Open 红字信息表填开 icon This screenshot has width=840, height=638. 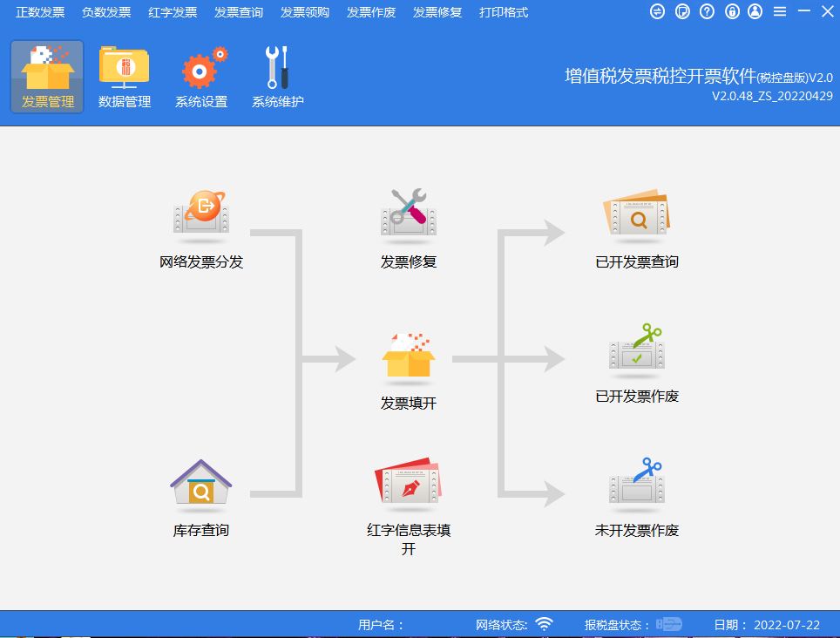[x=408, y=484]
